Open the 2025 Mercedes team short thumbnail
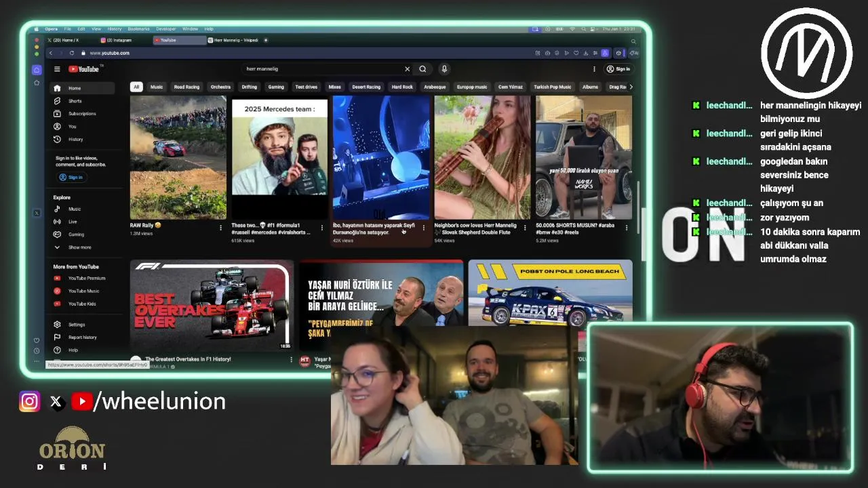Viewport: 868px width, 488px height. click(279, 157)
